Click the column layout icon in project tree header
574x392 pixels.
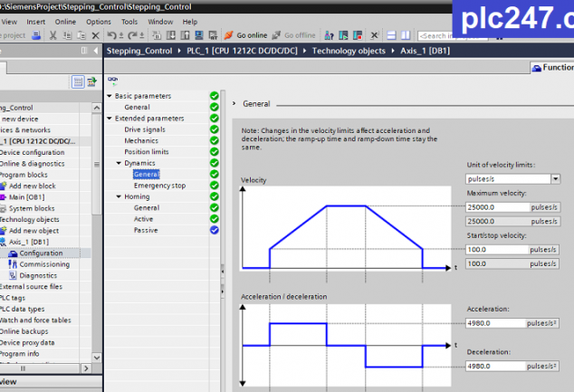click(x=84, y=51)
